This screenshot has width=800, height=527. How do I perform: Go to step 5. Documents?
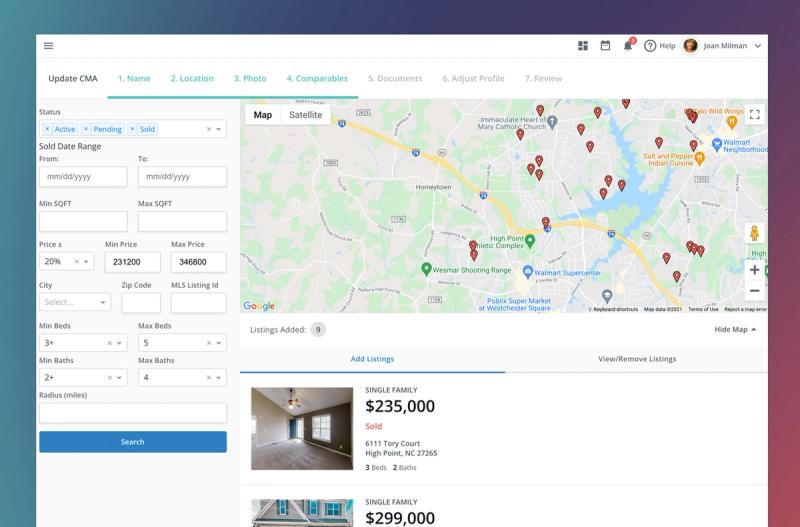click(x=395, y=79)
